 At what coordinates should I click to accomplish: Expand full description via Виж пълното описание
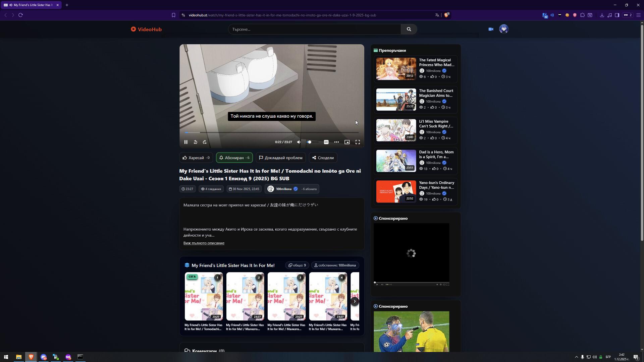click(x=204, y=243)
